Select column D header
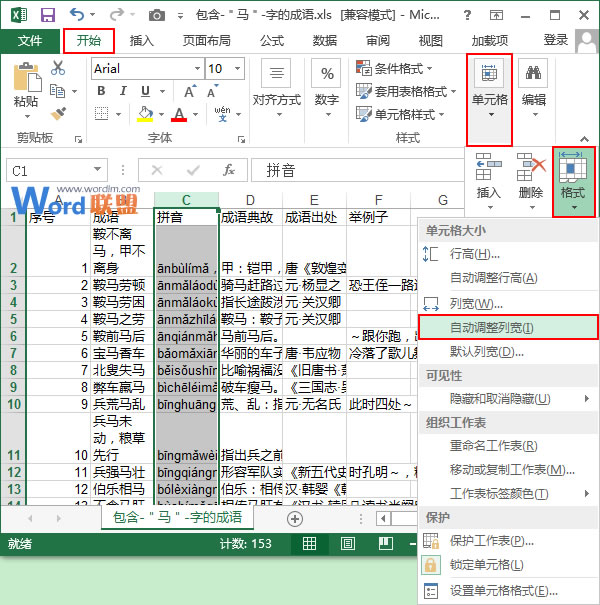This screenshot has height=605, width=600. click(x=250, y=200)
